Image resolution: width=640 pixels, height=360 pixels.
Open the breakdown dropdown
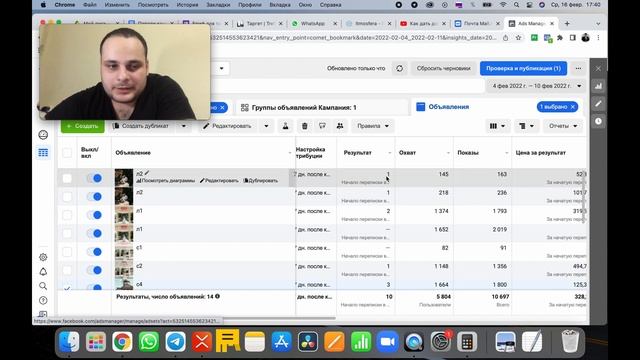(x=526, y=126)
